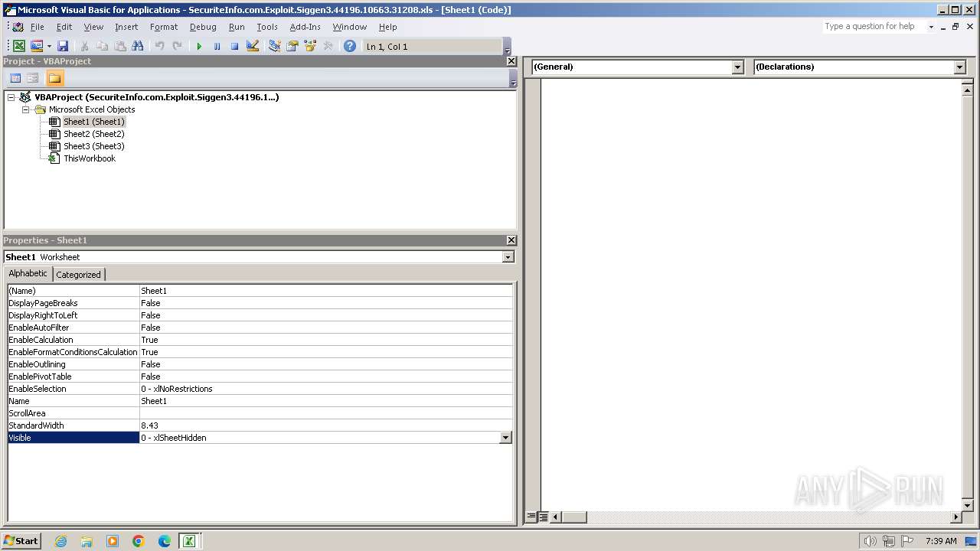This screenshot has width=980, height=551.
Task: Select ThisWorkbook in project tree
Action: [x=89, y=158]
